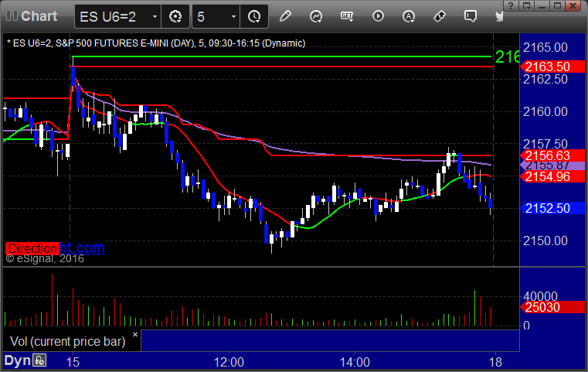
Task: Click the Chart title label
Action: tap(39, 16)
